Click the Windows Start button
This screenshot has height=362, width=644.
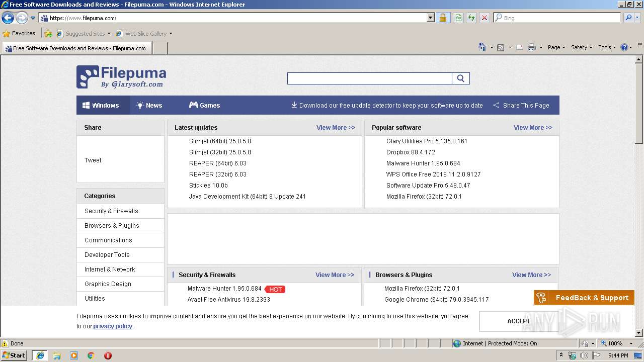[x=14, y=355]
